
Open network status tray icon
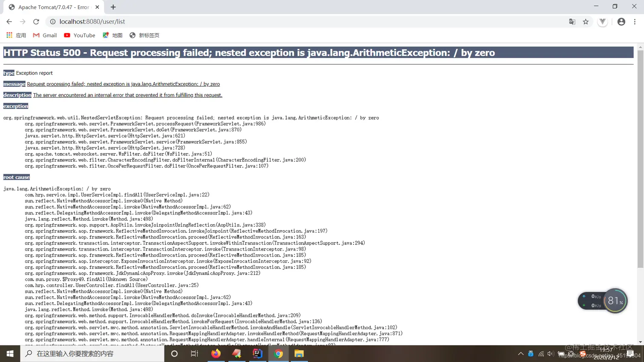(541, 353)
